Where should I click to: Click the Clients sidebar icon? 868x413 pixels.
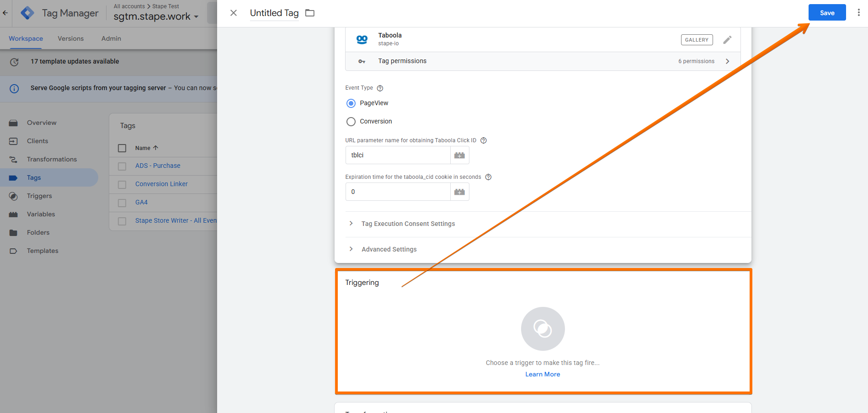coord(13,141)
